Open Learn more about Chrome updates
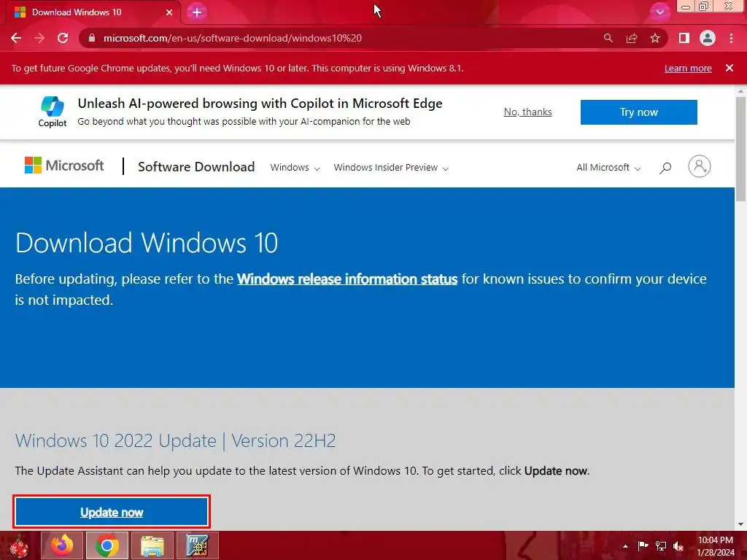The image size is (747, 560). click(688, 68)
